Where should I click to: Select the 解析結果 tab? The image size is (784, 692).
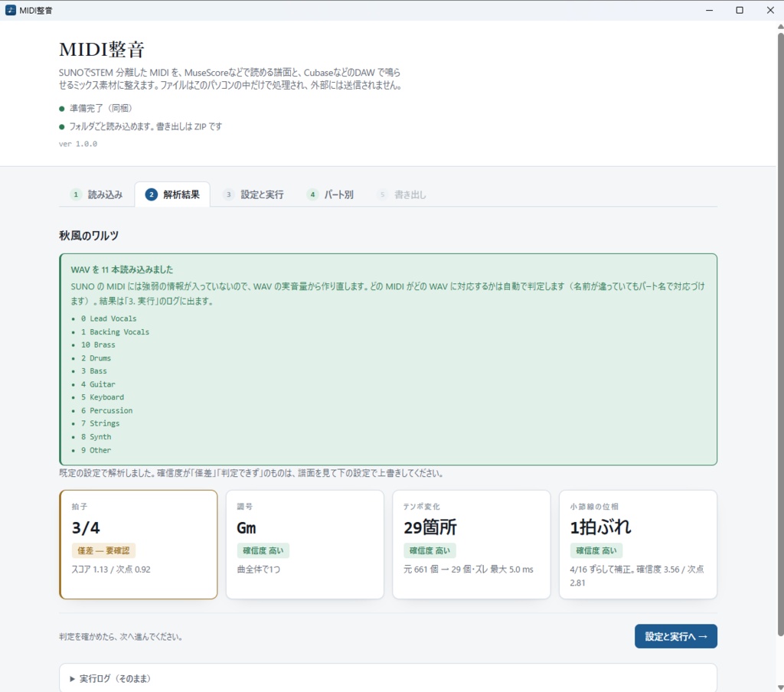click(x=172, y=194)
